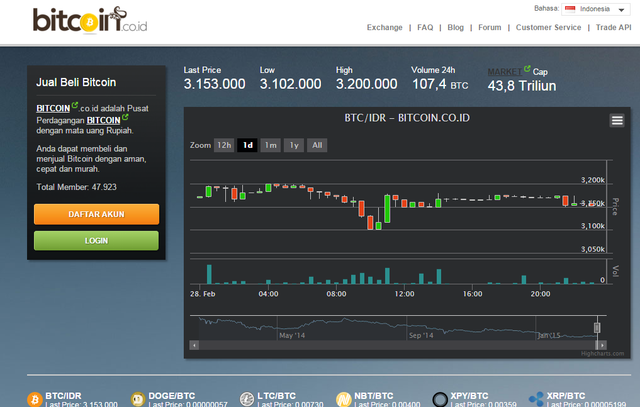Screen dimensions: 640x407
Task: Select the 1d zoom button
Action: click(x=247, y=145)
